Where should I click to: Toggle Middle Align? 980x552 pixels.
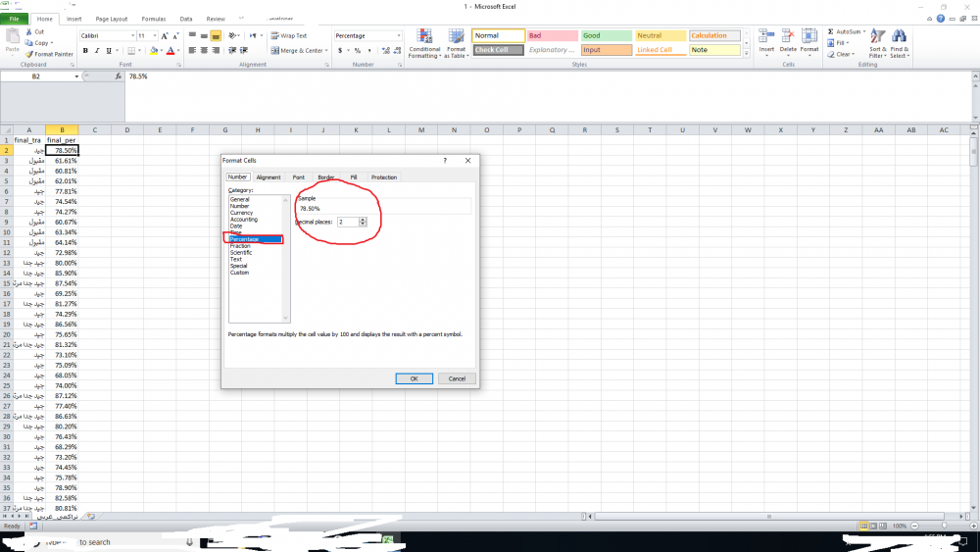pos(204,35)
